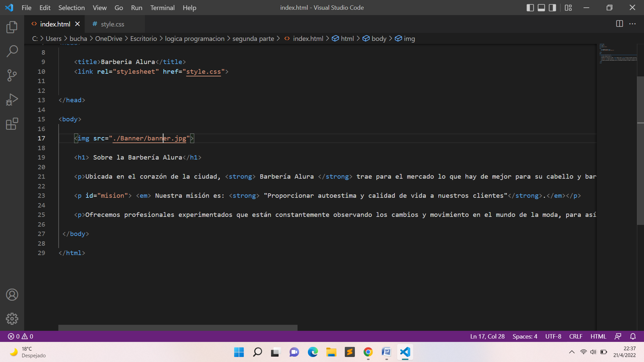Open the Manage gear settings icon
The image size is (644, 362).
click(x=12, y=319)
